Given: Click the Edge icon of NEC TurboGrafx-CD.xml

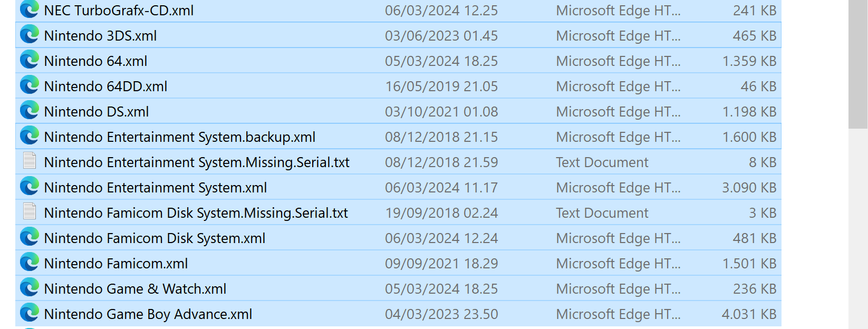Looking at the screenshot, I should tap(30, 9).
